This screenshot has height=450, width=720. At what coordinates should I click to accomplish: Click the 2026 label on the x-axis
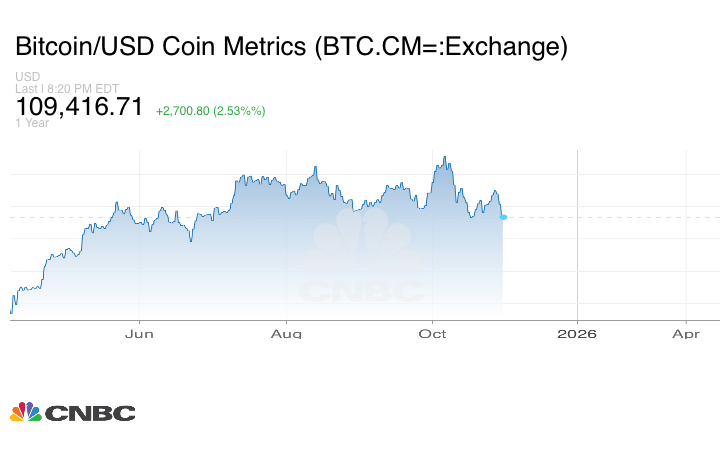click(577, 333)
